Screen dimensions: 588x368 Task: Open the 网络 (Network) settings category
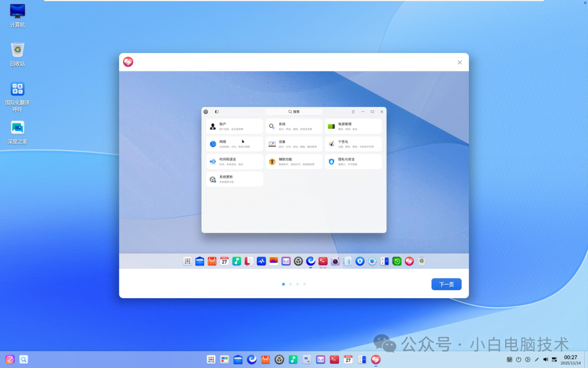(x=234, y=143)
